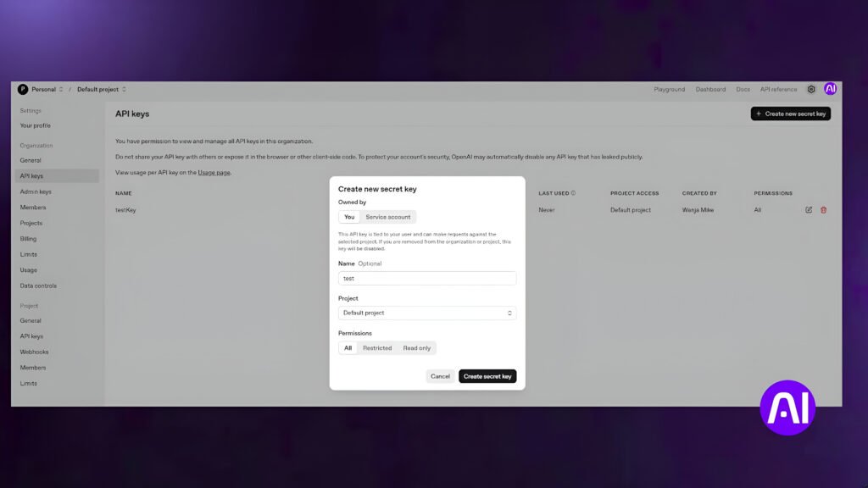Screen dimensions: 868x488
Task: Click the edit pencil icon for testKey
Action: [x=809, y=210]
